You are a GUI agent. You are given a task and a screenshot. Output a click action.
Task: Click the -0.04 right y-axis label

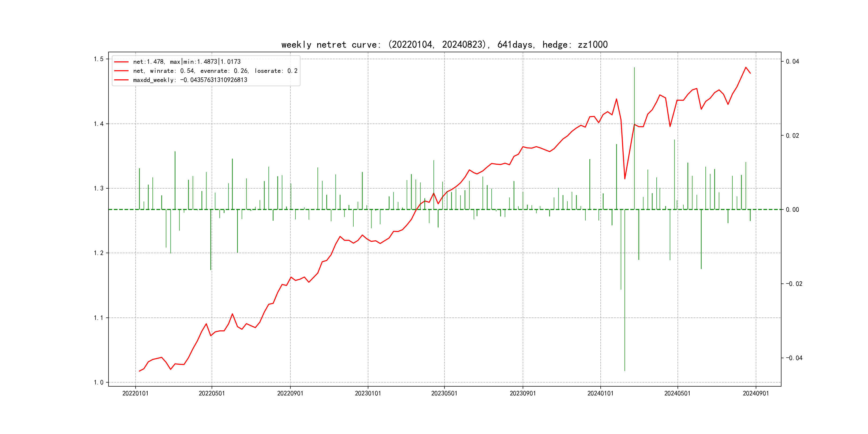click(794, 358)
